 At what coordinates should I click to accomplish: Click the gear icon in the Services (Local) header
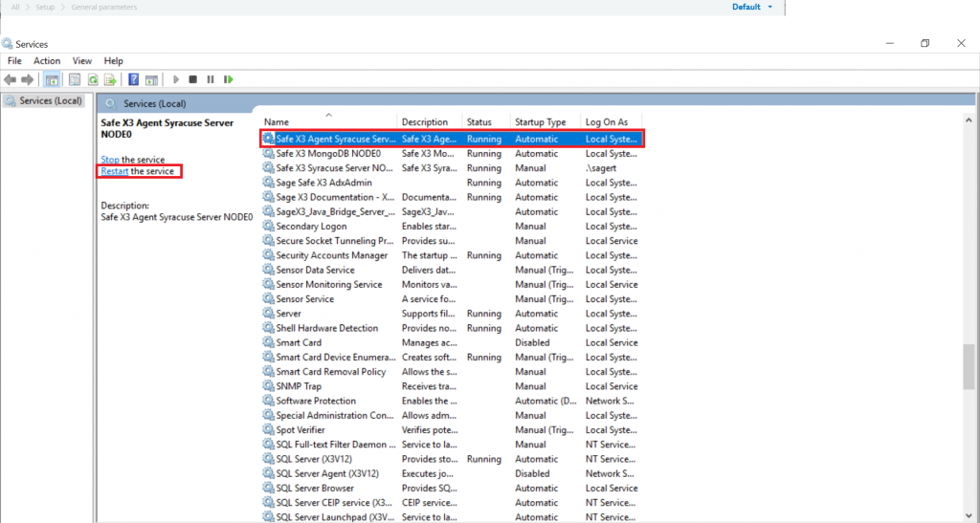[x=111, y=103]
